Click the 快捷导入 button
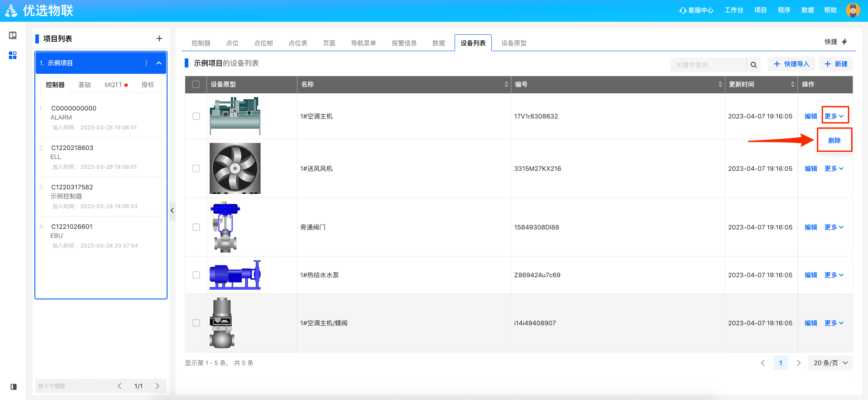The image size is (868, 400). click(791, 64)
